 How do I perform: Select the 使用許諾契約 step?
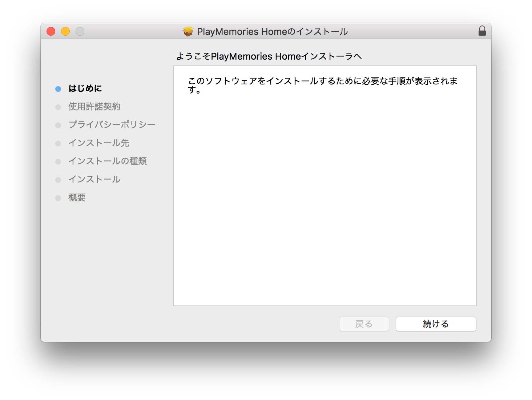94,107
